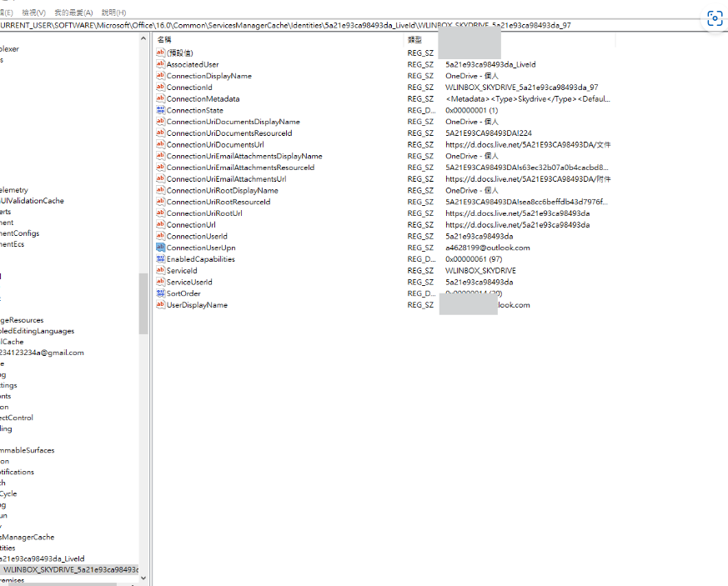The width and height of the screenshot is (728, 586).
Task: Select the ConnectionUriDocumentsDisplayName value name
Action: (233, 122)
